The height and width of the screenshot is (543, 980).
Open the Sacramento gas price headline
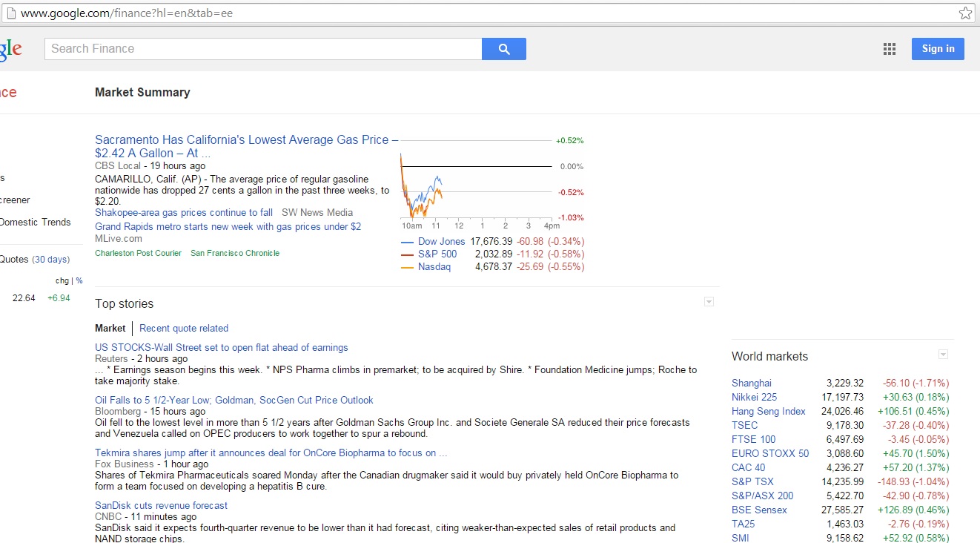(246, 146)
